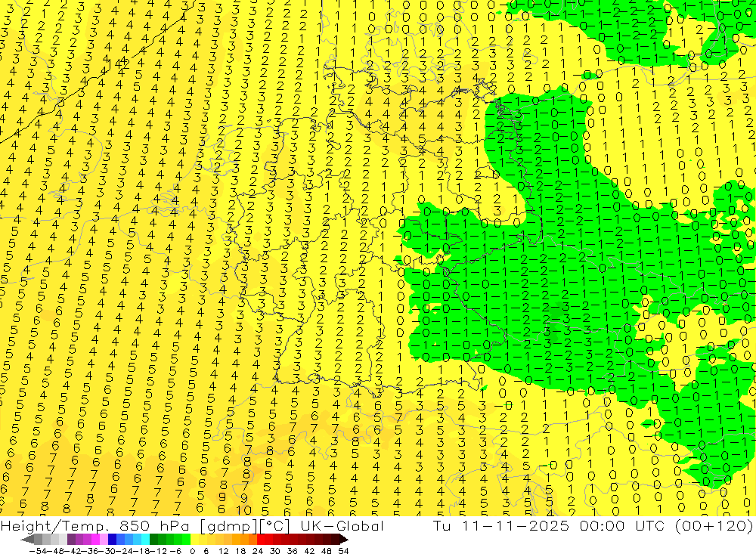Click the bright red legend swatch above 24
Screen dimensions: 756x554
(x=261, y=540)
